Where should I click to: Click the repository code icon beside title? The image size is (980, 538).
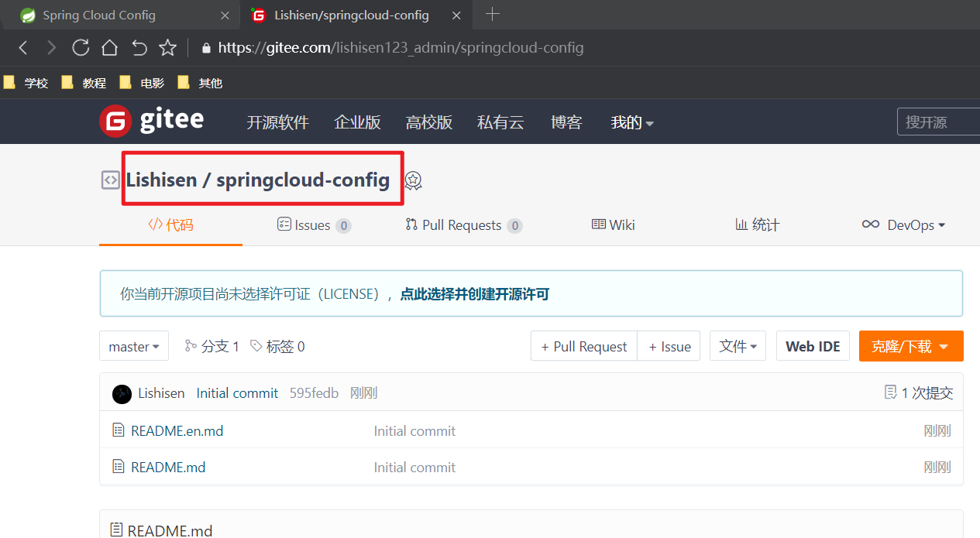pyautogui.click(x=110, y=180)
